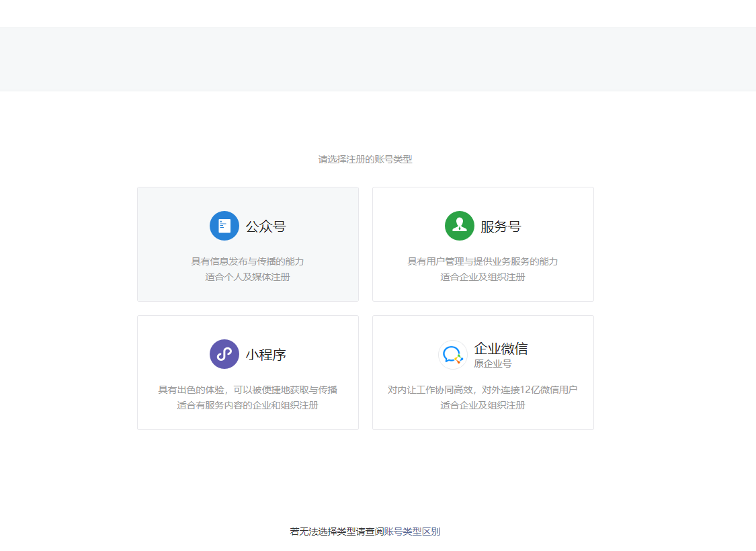Click 适合个人及媒体注册 text

click(247, 277)
